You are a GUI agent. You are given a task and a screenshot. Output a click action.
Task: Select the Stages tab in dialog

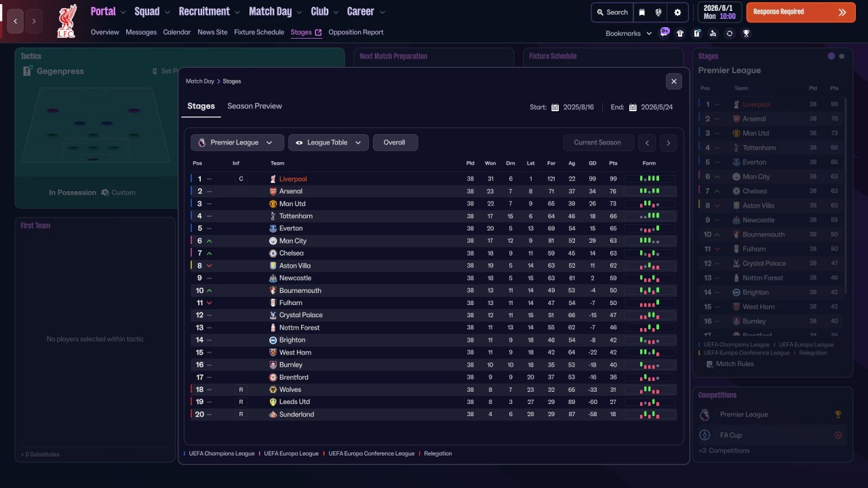coord(201,106)
